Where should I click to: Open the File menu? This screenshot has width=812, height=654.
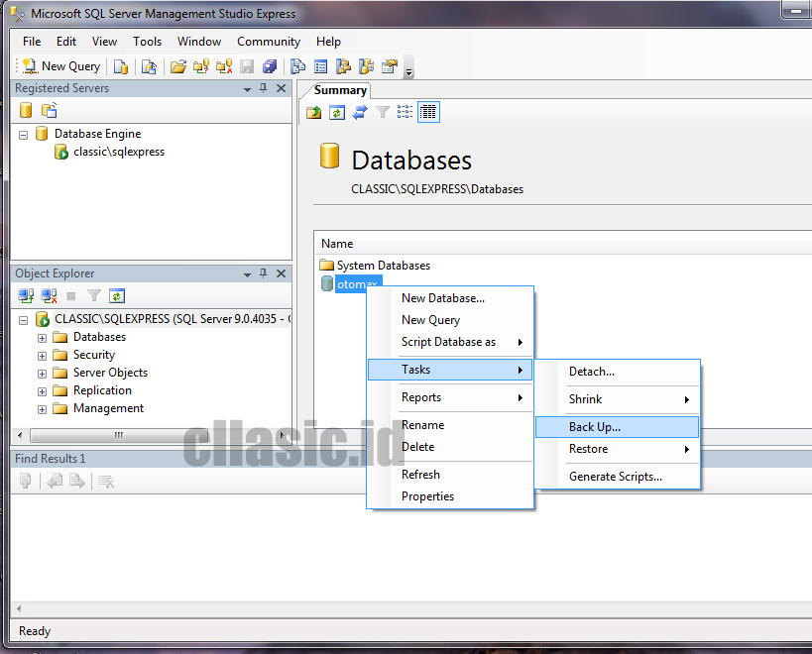(32, 42)
